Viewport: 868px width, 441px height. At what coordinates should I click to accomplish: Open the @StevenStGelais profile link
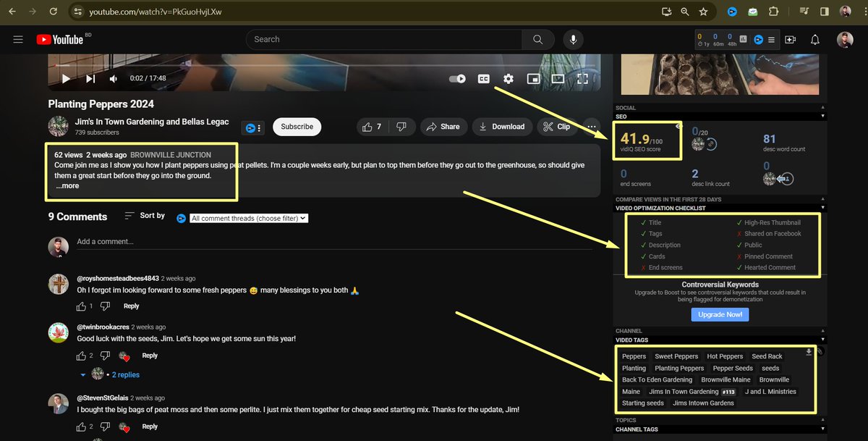(103, 398)
